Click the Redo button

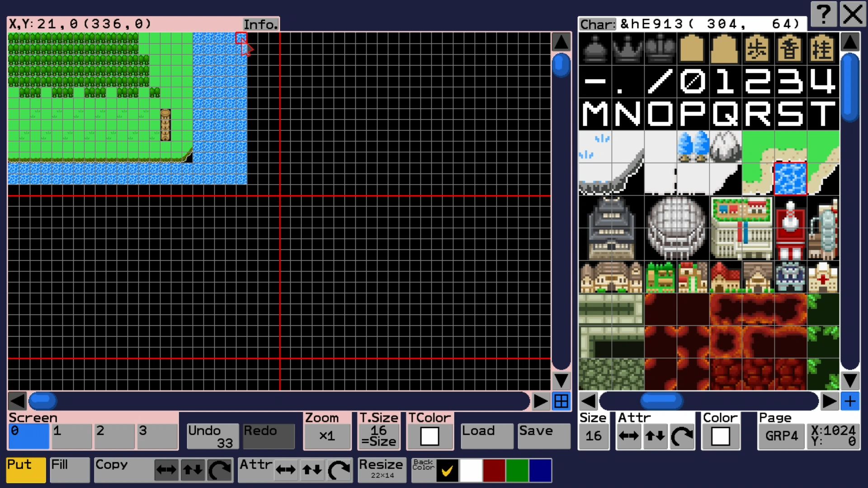[269, 436]
